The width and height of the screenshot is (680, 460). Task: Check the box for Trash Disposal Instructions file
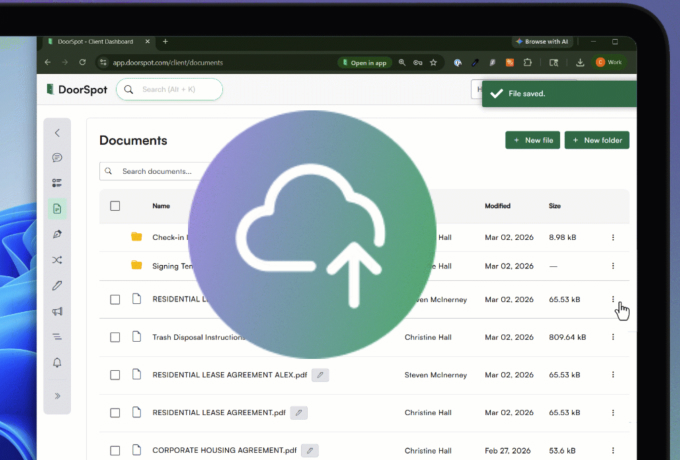click(115, 337)
